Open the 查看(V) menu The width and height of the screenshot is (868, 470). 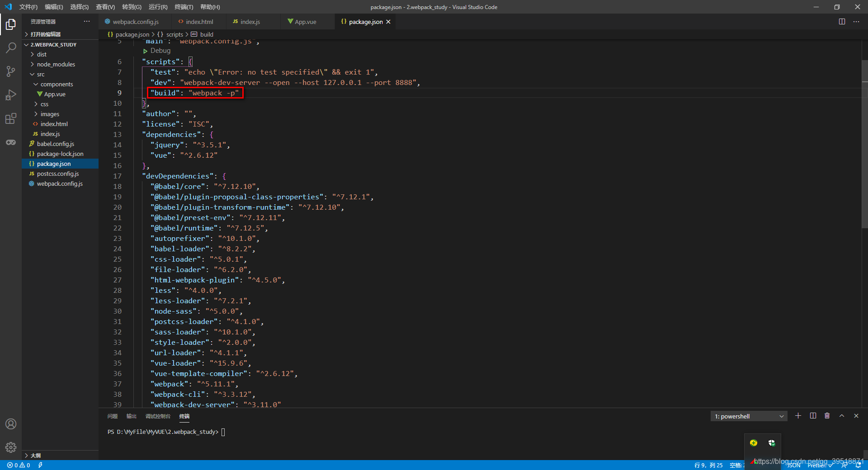[x=105, y=7]
